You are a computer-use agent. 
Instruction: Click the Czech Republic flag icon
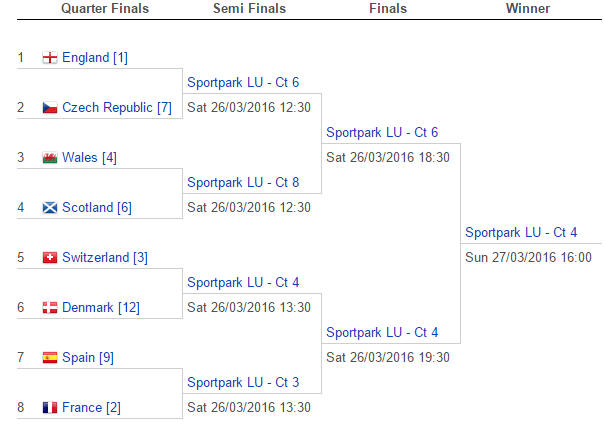pyautogui.click(x=49, y=108)
